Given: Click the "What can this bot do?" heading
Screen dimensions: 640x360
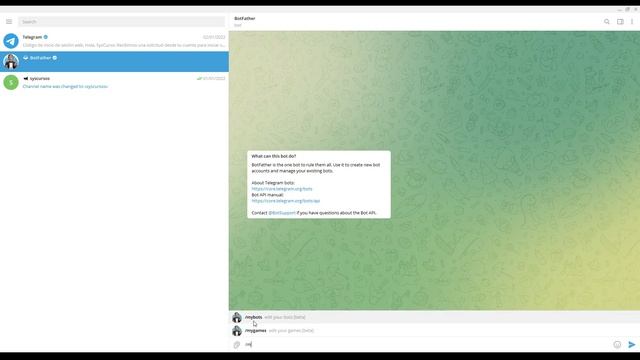Looking at the screenshot, I should pos(273,156).
